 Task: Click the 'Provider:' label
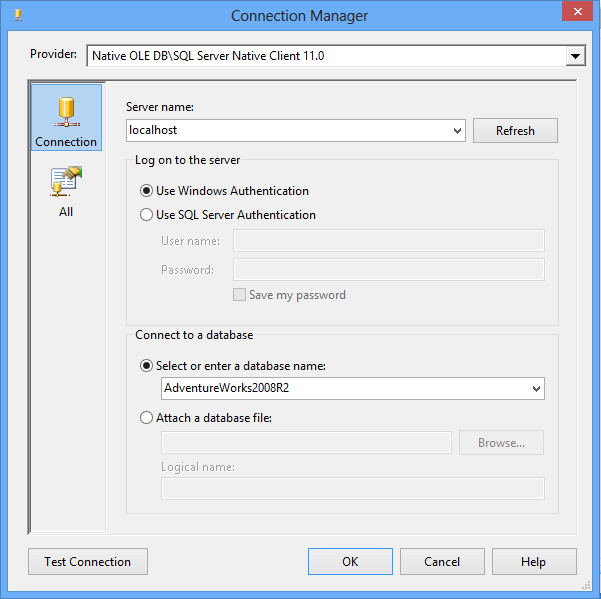click(x=53, y=54)
